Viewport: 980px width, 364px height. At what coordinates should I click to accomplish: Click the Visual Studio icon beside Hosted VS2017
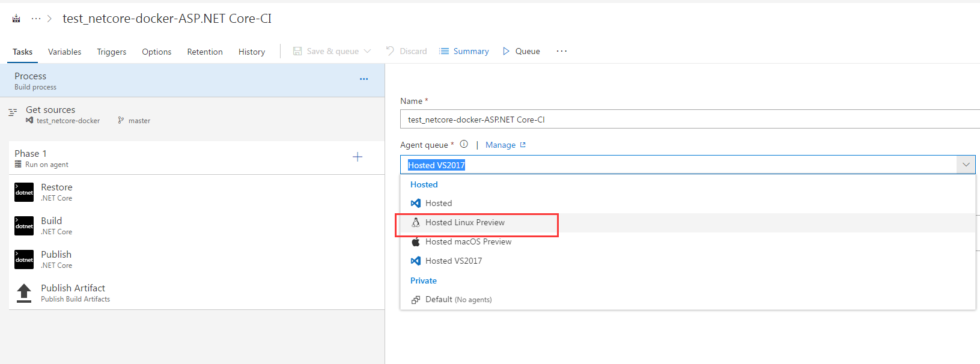click(415, 261)
